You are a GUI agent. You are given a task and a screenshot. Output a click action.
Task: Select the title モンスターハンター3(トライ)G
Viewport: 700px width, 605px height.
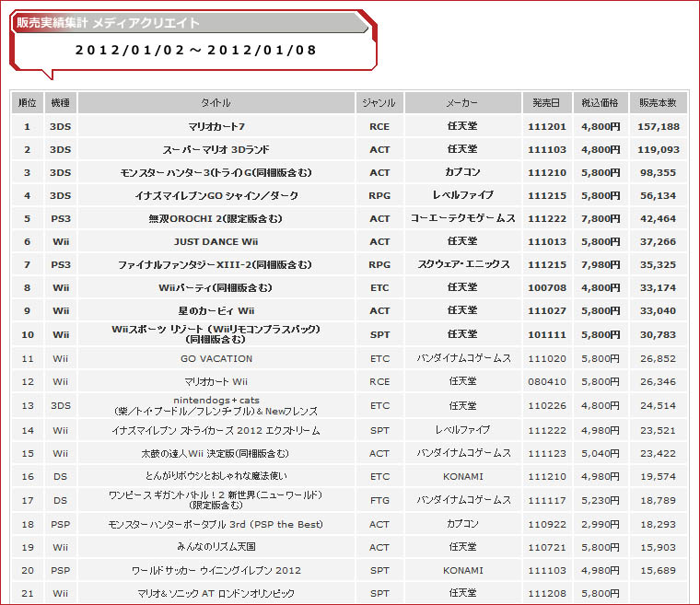[216, 173]
